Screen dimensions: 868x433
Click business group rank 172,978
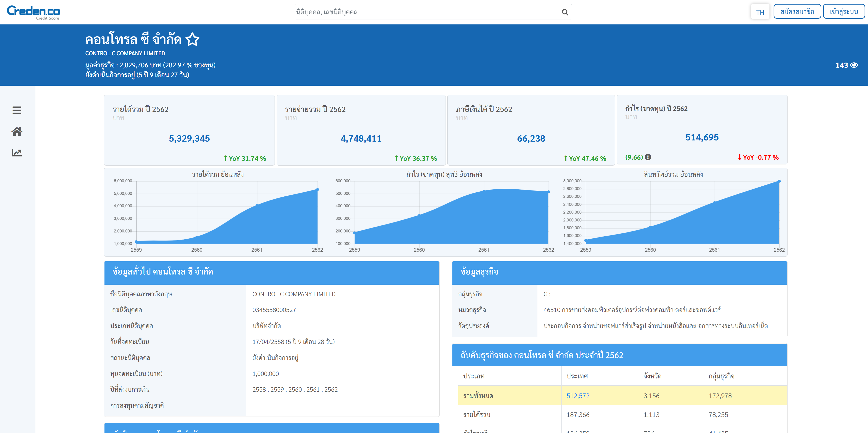(x=720, y=396)
